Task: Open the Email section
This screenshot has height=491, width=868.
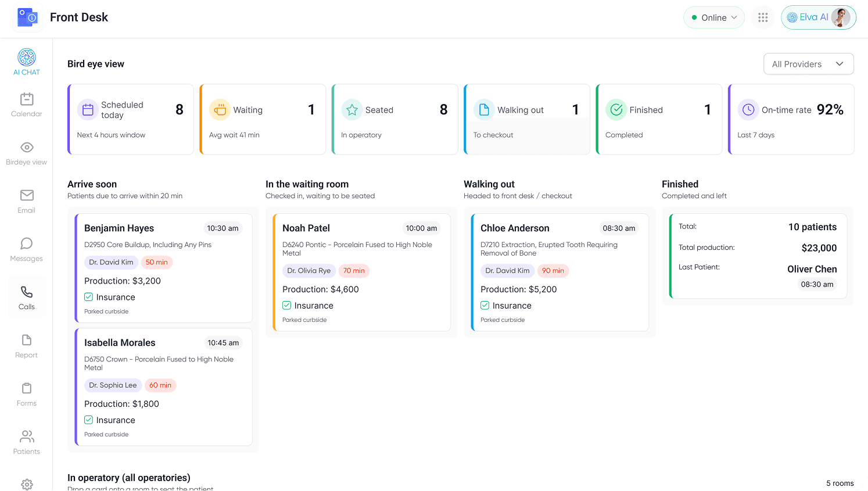Action: click(x=26, y=200)
